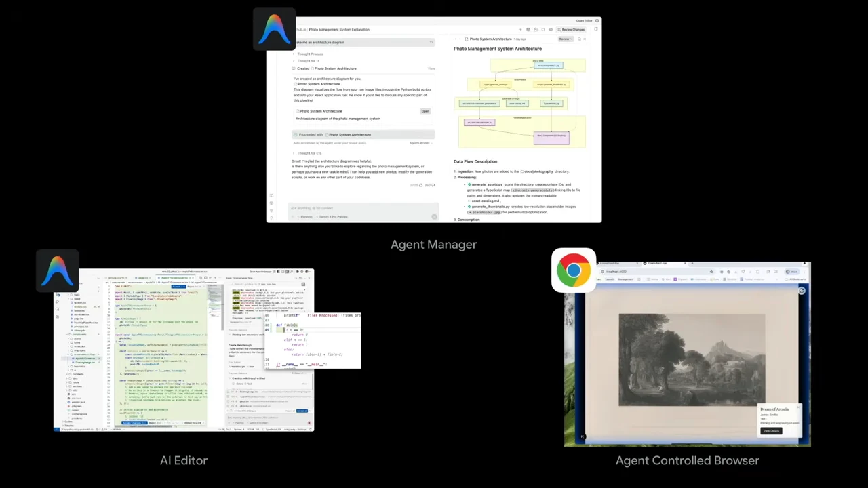Click the Open Editor button

pyautogui.click(x=584, y=20)
